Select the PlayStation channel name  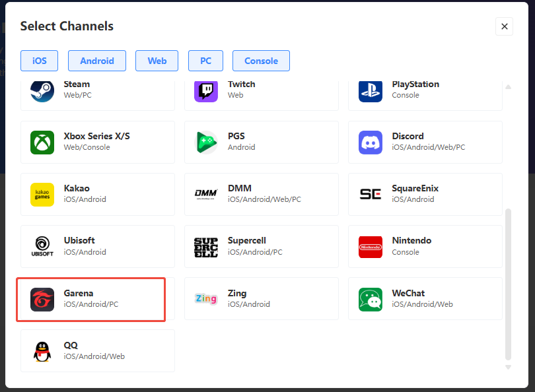pos(415,84)
